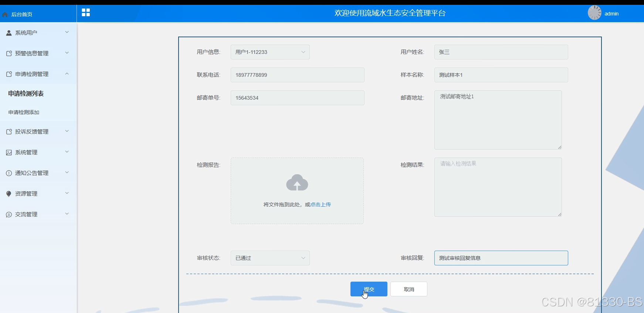Click the icon beside 申请检测管理

point(9,74)
